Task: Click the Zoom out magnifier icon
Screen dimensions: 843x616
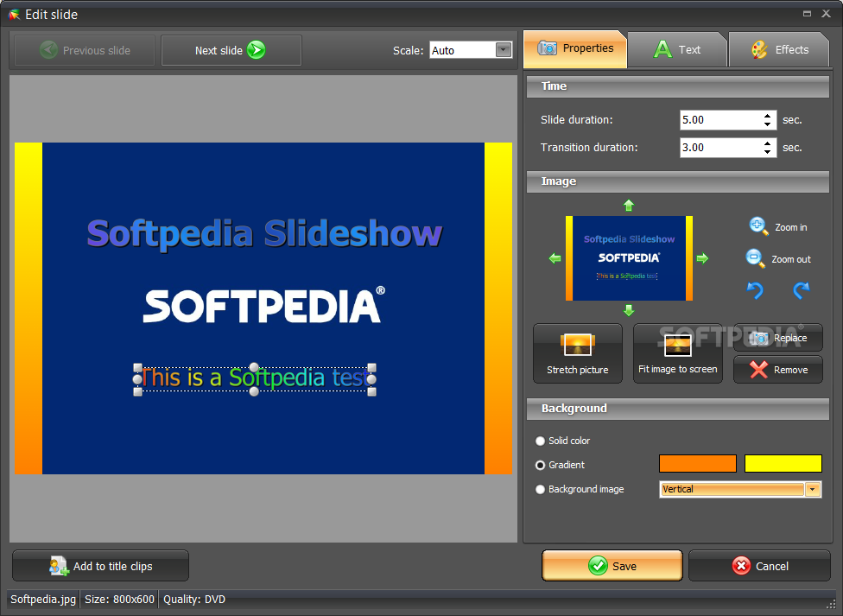Action: point(755,258)
